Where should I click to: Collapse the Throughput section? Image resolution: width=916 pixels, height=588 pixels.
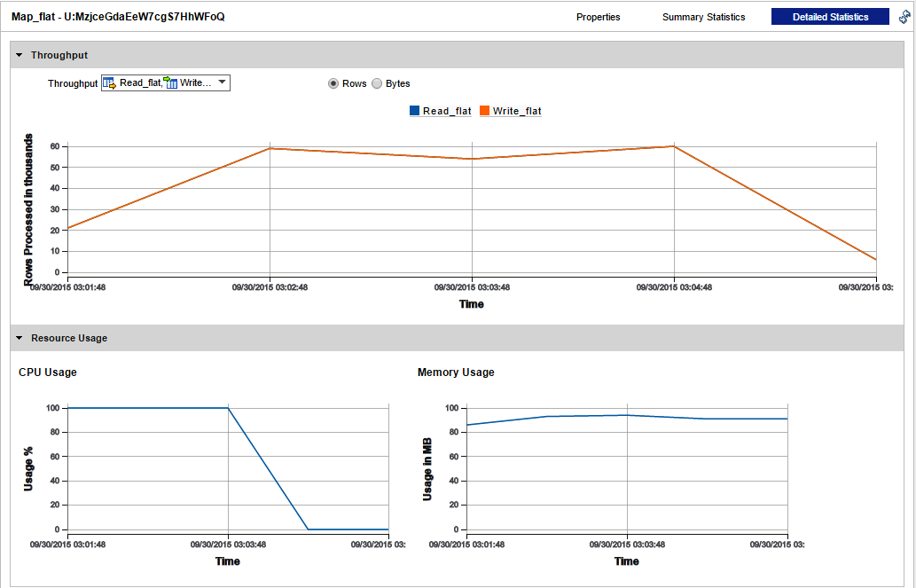pyautogui.click(x=20, y=55)
